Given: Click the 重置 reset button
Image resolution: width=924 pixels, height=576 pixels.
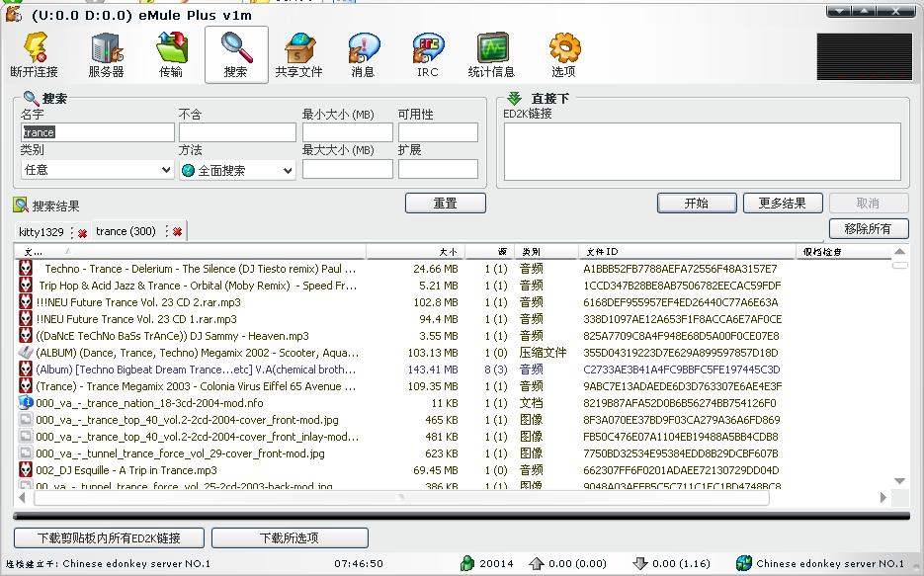Looking at the screenshot, I should (x=445, y=203).
